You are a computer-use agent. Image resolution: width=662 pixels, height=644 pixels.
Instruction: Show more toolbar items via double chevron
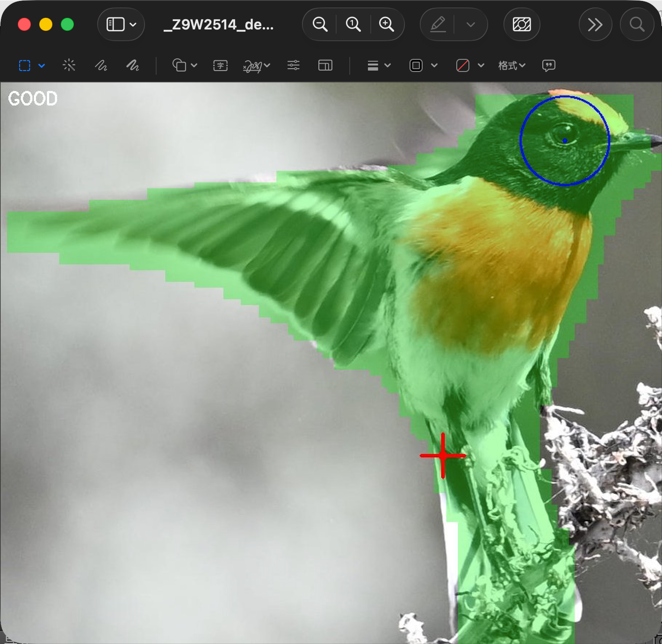coord(595,24)
